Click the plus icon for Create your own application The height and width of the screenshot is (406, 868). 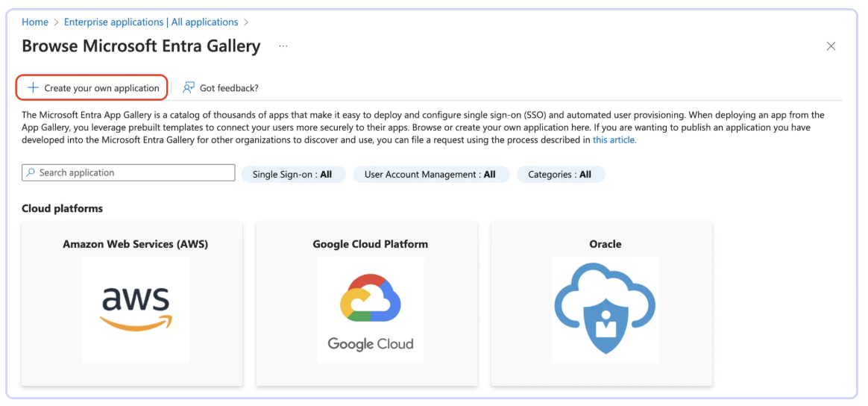pos(34,87)
